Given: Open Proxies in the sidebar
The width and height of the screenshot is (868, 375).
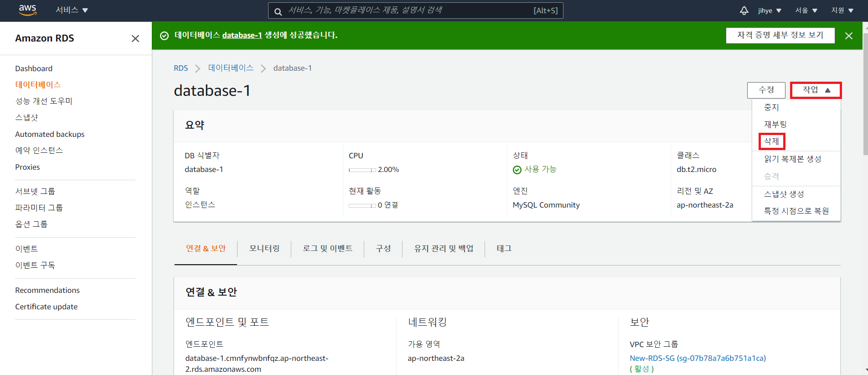Looking at the screenshot, I should (x=27, y=167).
